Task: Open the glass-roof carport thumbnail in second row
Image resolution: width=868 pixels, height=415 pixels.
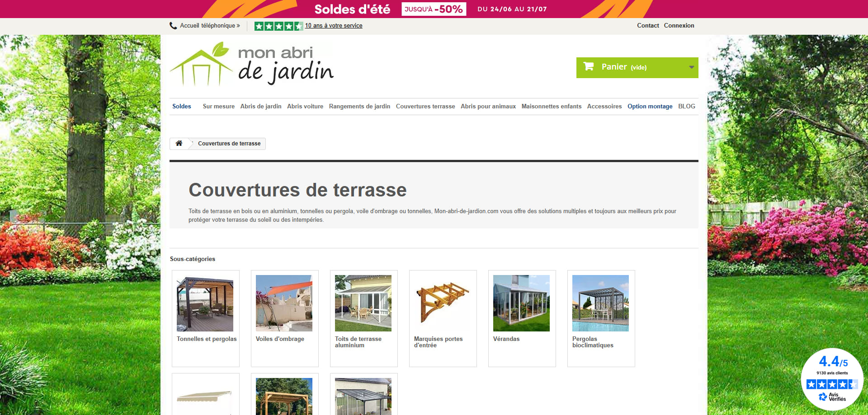Action: pos(363,396)
